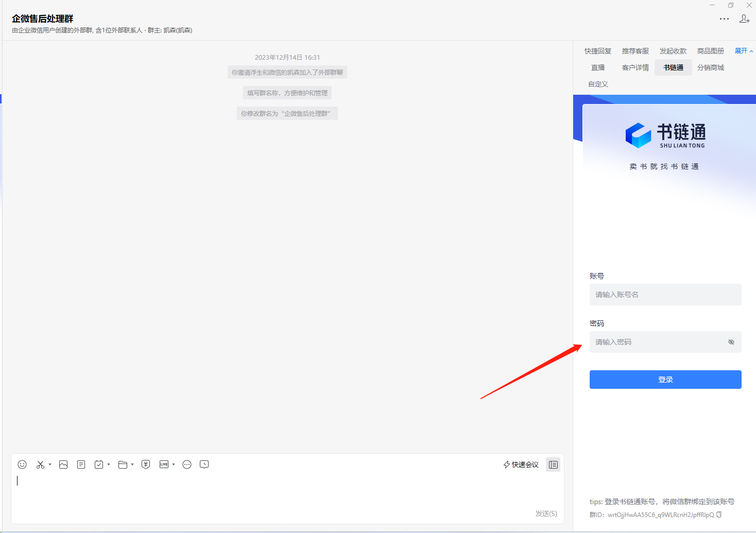Copy the group ID icon

(x=719, y=514)
